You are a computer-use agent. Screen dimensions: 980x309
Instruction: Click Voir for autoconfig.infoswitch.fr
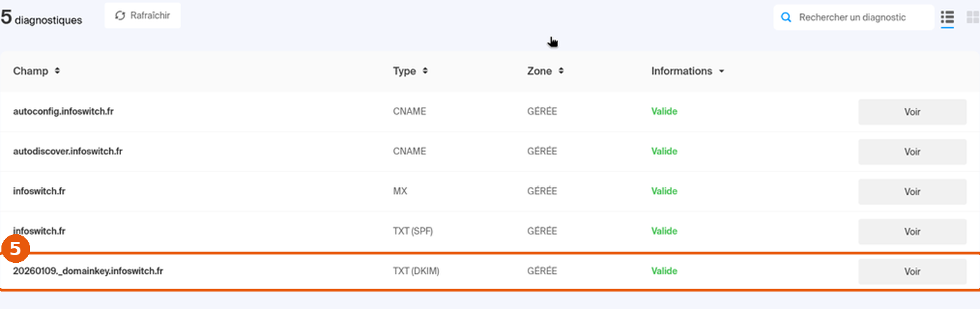click(x=912, y=112)
